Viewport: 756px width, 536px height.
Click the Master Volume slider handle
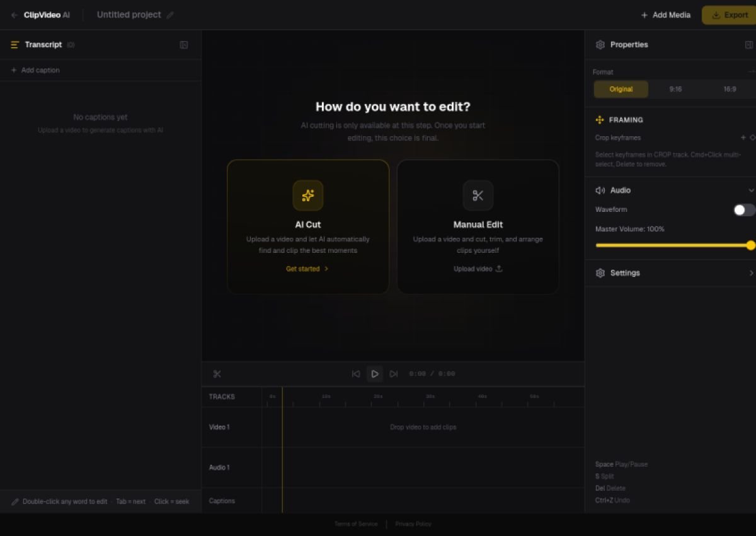click(751, 245)
